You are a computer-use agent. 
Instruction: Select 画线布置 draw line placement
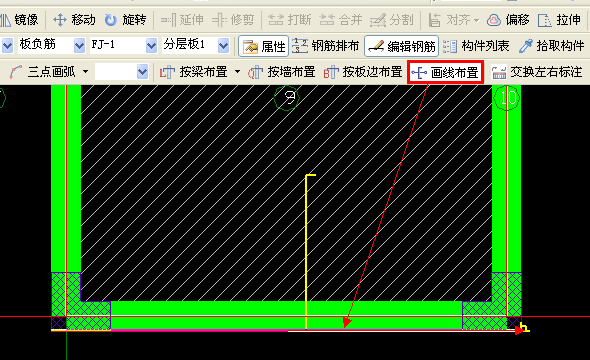[446, 72]
